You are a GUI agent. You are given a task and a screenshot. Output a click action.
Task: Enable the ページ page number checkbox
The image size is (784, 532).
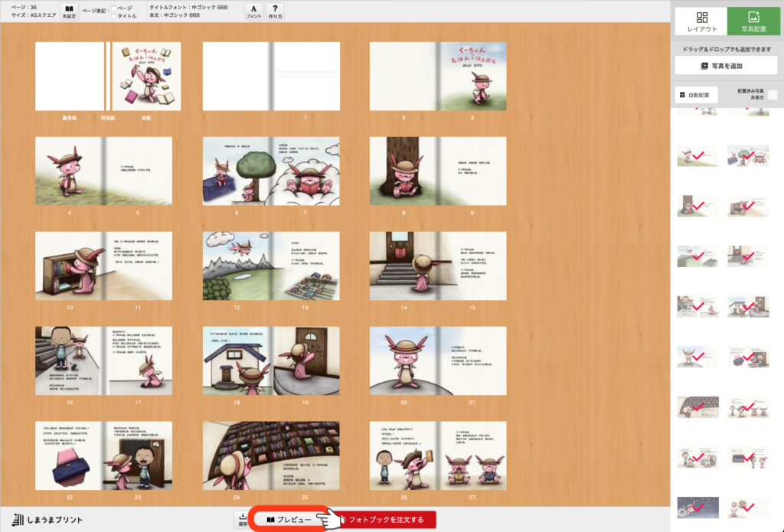coord(115,8)
